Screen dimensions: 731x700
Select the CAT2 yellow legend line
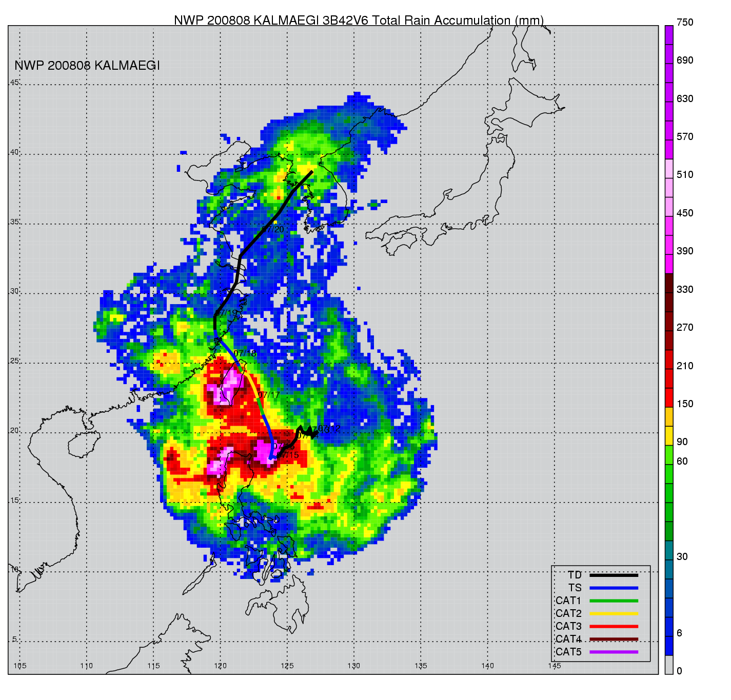pyautogui.click(x=614, y=613)
